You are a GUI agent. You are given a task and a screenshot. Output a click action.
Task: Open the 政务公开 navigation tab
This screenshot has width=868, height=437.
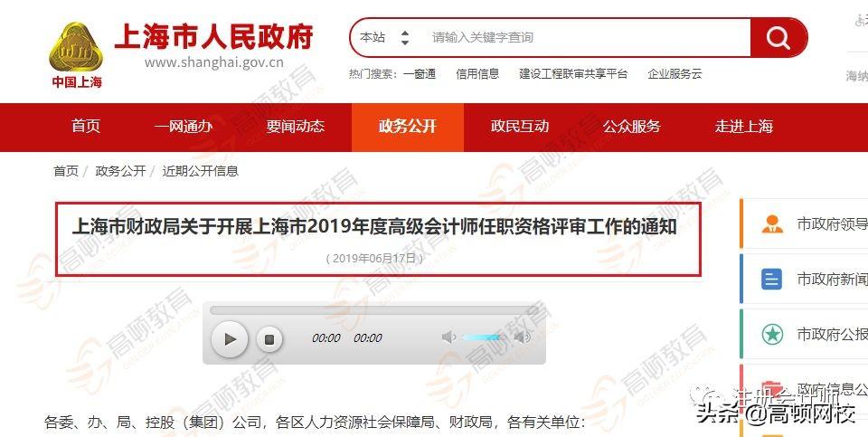[408, 127]
